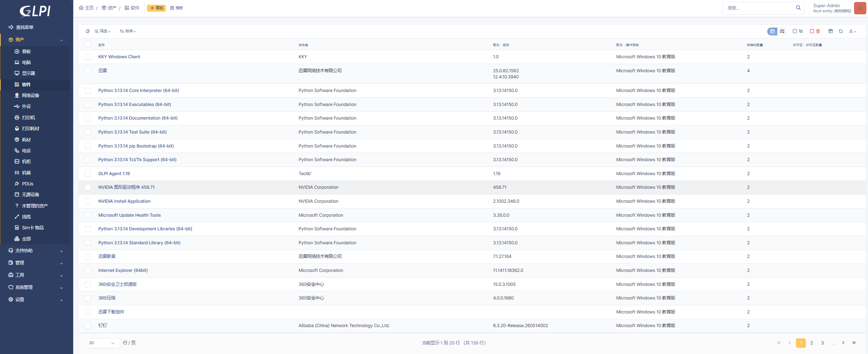Click the 主页 breadcrumb link

pos(86,8)
